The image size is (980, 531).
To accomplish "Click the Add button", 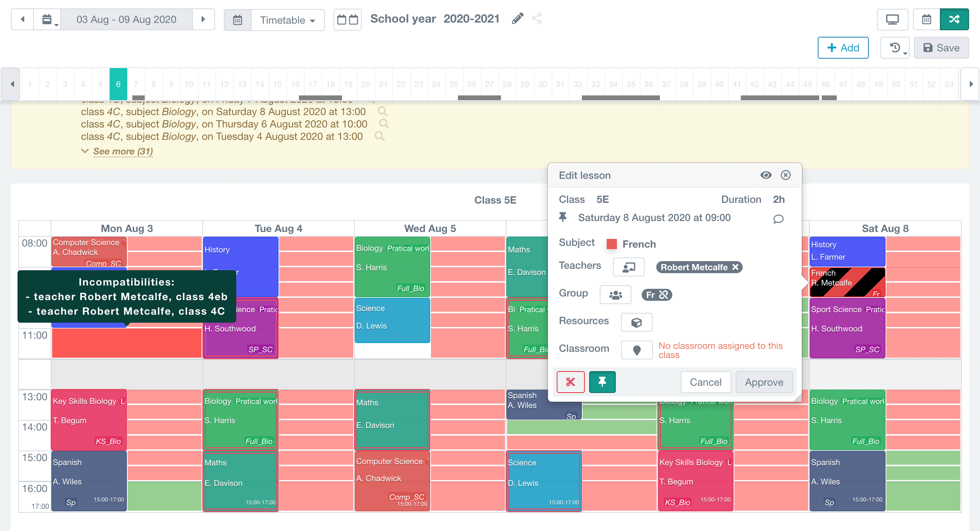I will (x=843, y=48).
